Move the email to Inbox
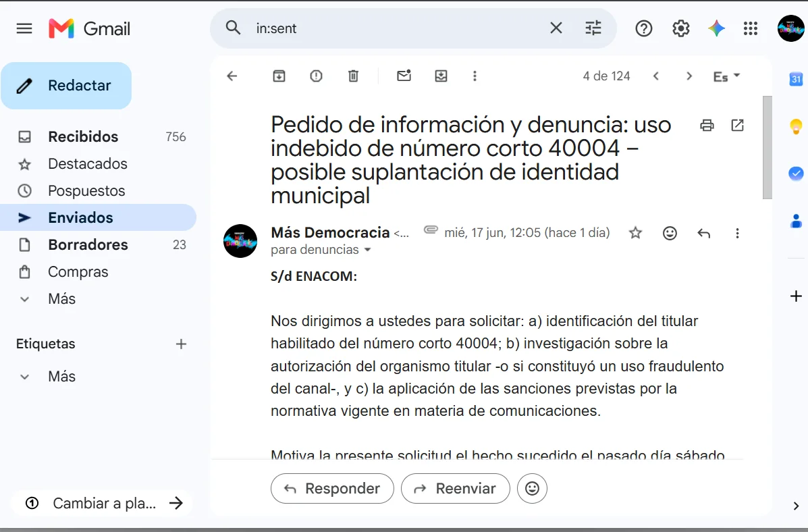This screenshot has height=532, width=808. [x=441, y=76]
